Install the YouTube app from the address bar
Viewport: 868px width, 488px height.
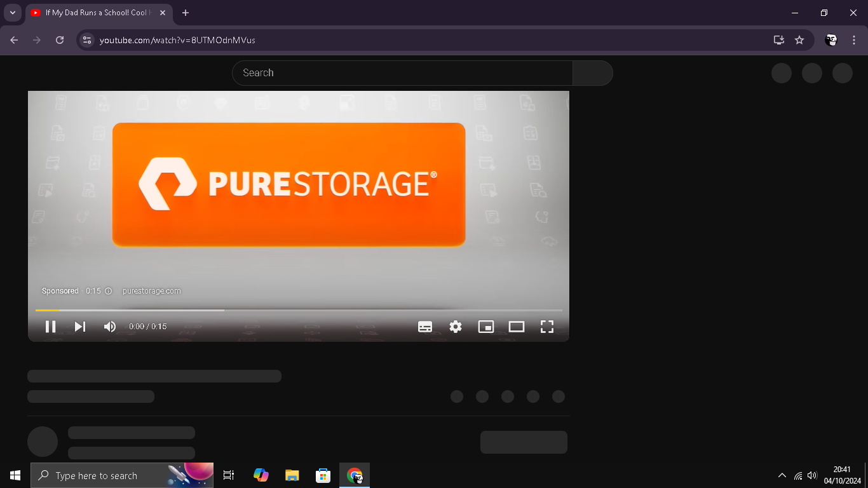(x=778, y=40)
